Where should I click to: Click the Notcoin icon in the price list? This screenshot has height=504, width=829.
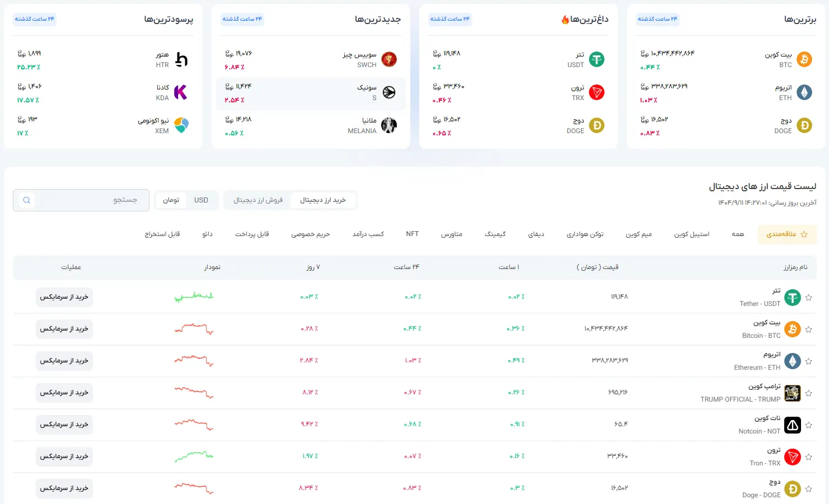point(792,425)
